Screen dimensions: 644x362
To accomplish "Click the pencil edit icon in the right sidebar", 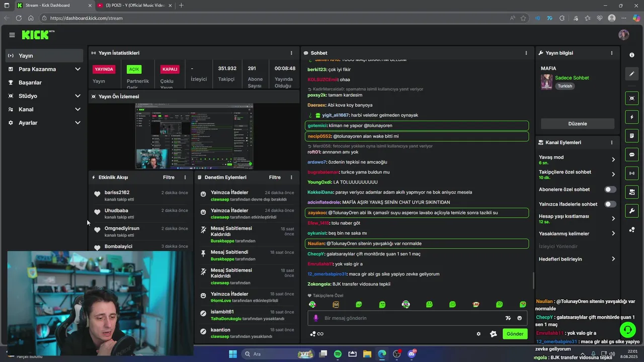I will (x=632, y=74).
